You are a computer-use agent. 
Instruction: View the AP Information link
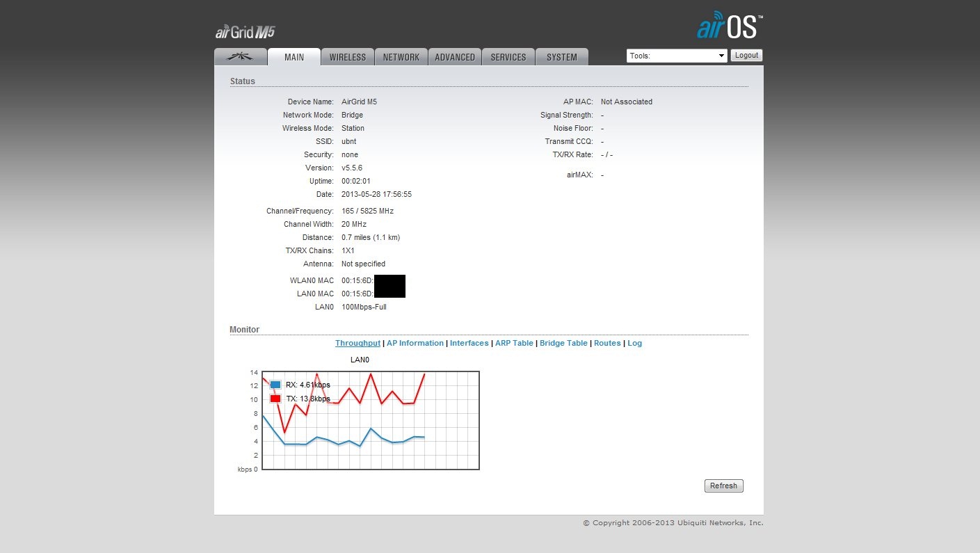pyautogui.click(x=415, y=343)
